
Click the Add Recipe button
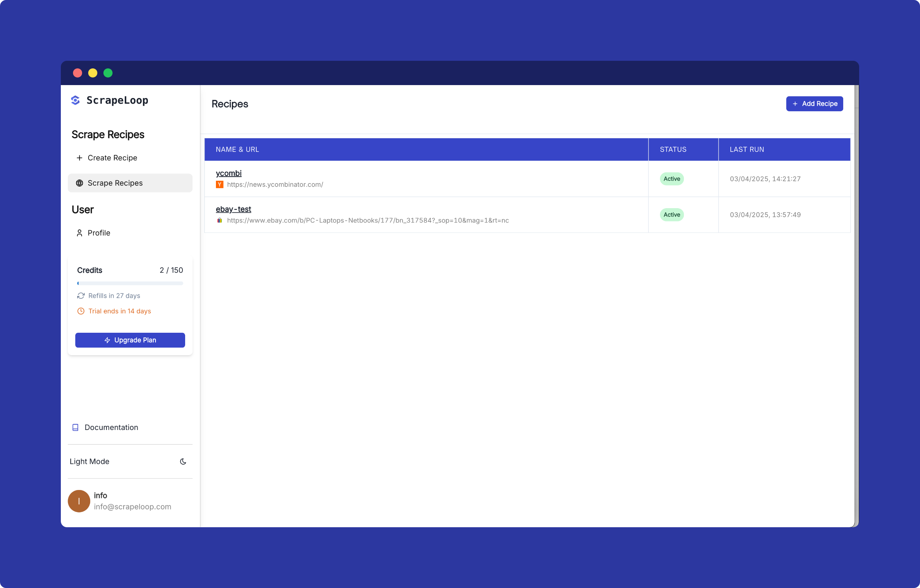click(x=814, y=104)
